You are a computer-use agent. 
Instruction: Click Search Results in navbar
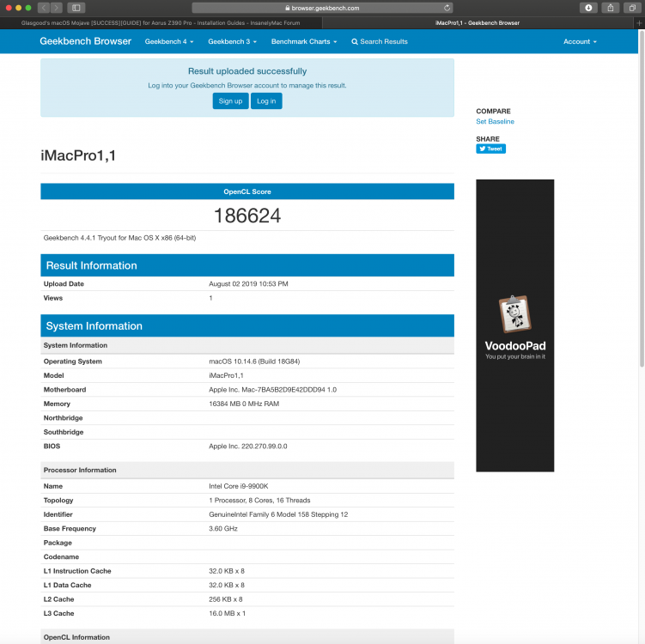[380, 41]
